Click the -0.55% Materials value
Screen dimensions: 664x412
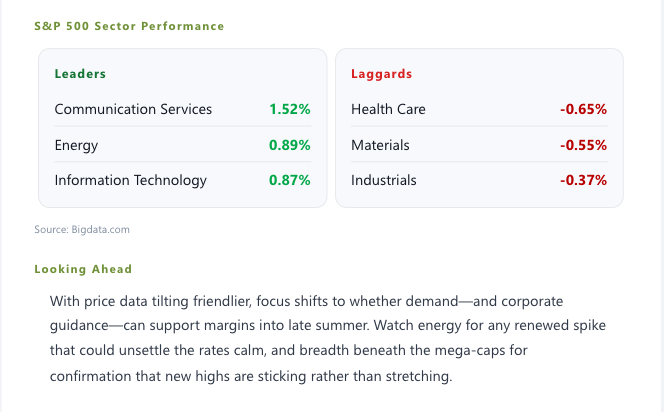coord(584,145)
